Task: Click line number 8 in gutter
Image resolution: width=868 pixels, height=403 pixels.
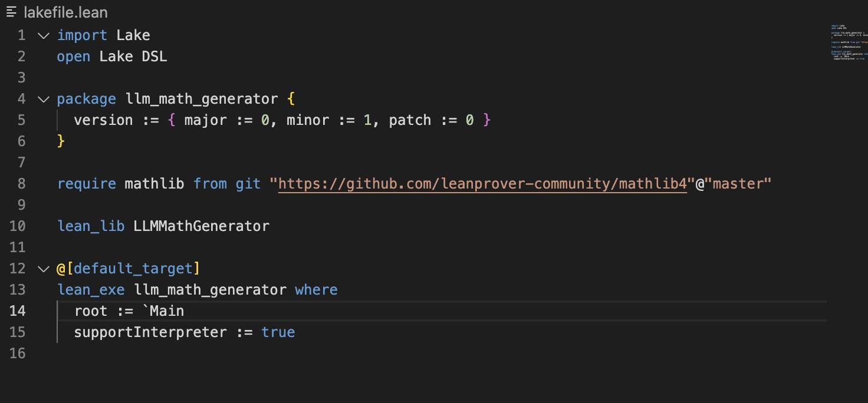Action: 22,184
